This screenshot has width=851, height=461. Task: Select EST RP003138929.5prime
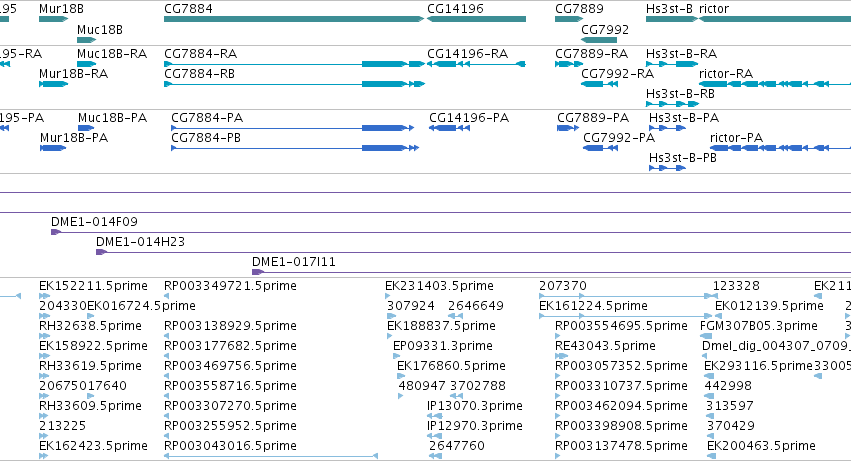(230, 326)
